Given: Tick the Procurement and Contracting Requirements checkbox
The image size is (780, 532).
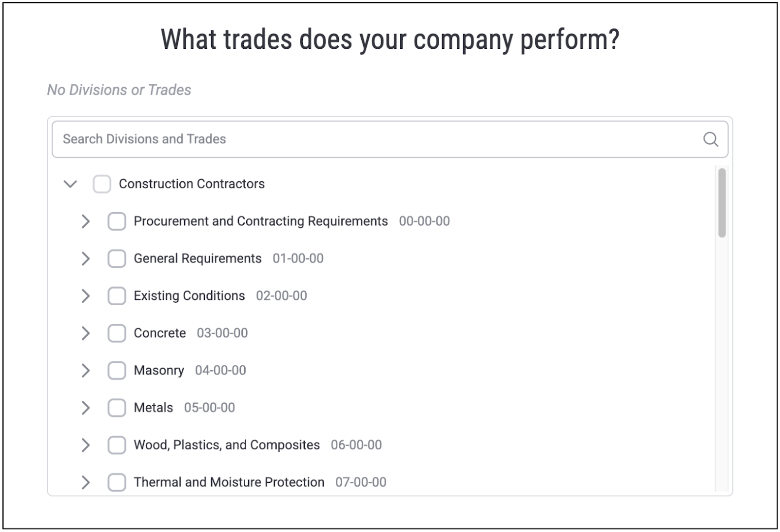Looking at the screenshot, I should pos(117,221).
